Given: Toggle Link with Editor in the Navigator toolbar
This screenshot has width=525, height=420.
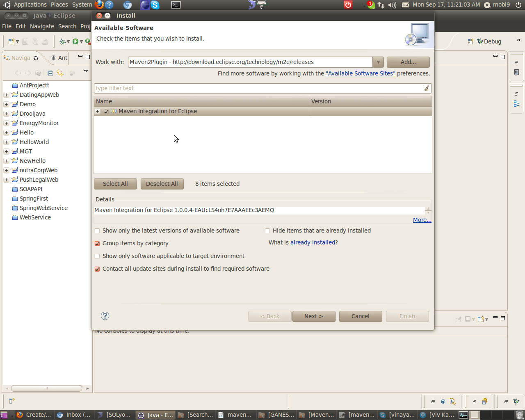Looking at the screenshot, I should (x=60, y=73).
